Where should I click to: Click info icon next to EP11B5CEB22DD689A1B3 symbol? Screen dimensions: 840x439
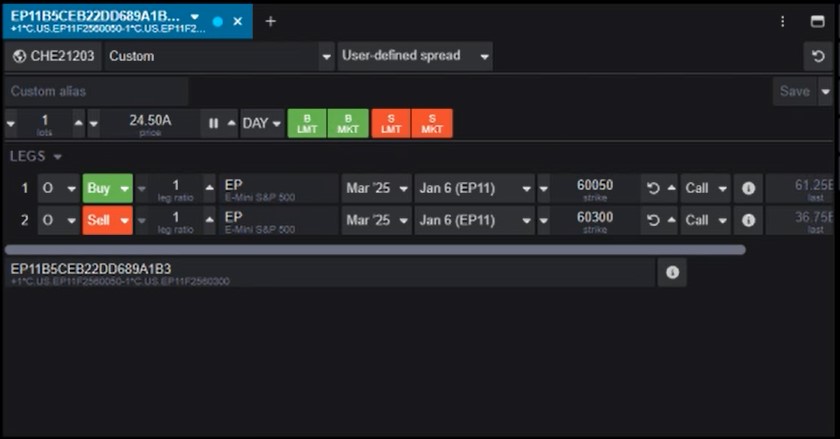[672, 272]
